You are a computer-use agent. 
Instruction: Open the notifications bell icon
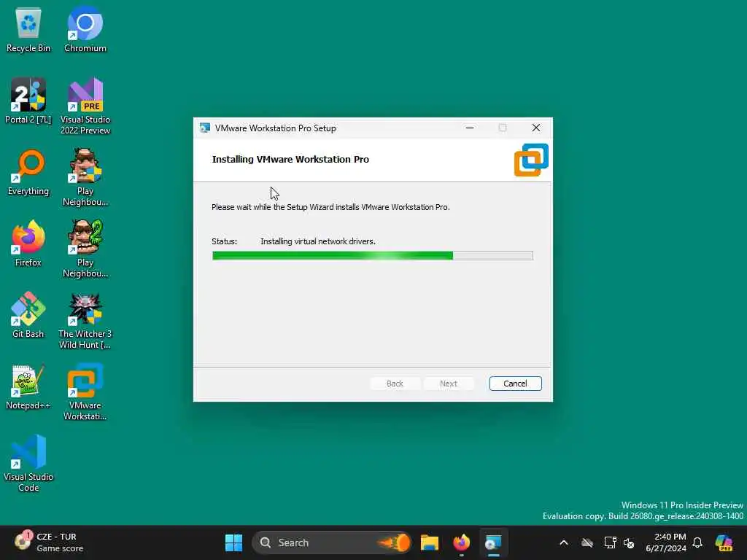click(x=697, y=542)
